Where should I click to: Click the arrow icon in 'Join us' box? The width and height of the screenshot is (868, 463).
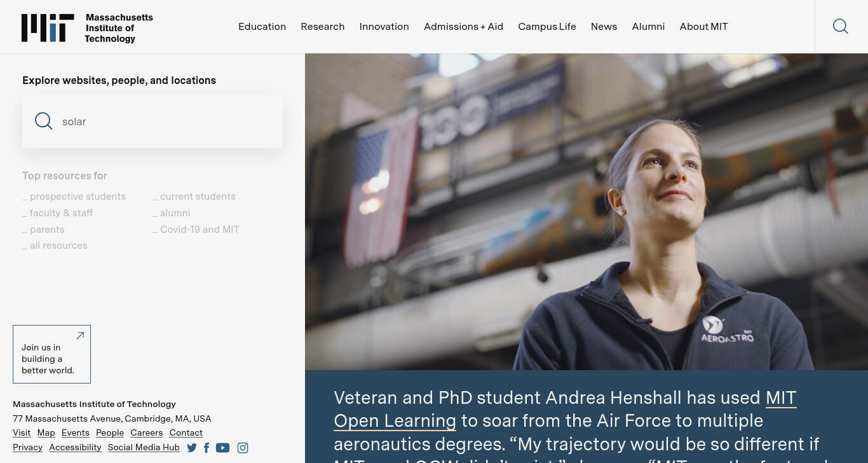80,336
